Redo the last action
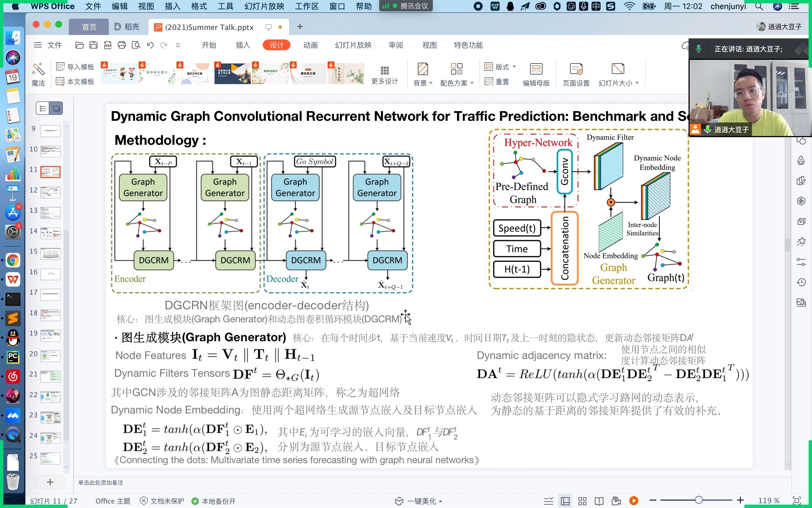Image resolution: width=812 pixels, height=508 pixels. coord(164,45)
